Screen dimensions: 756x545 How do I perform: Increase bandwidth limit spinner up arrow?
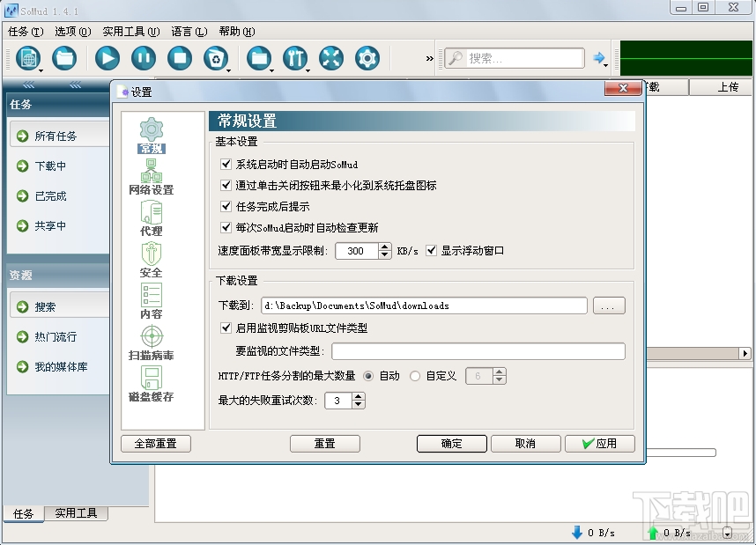[385, 247]
